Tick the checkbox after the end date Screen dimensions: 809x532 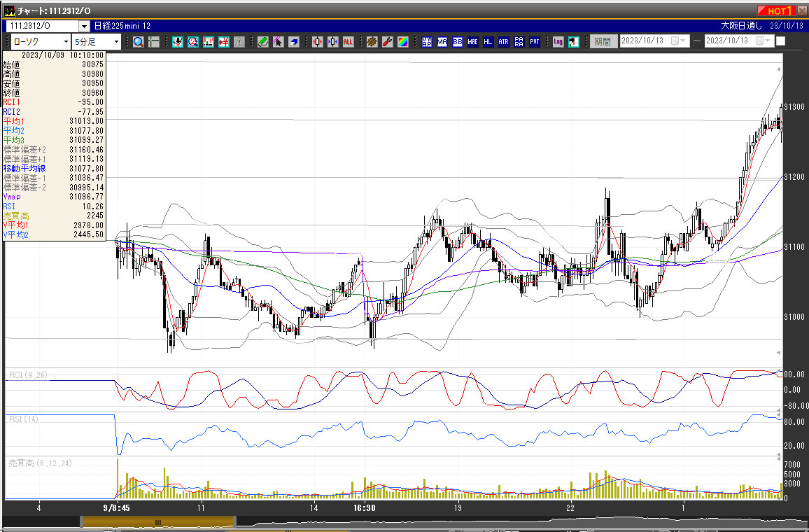780,41
